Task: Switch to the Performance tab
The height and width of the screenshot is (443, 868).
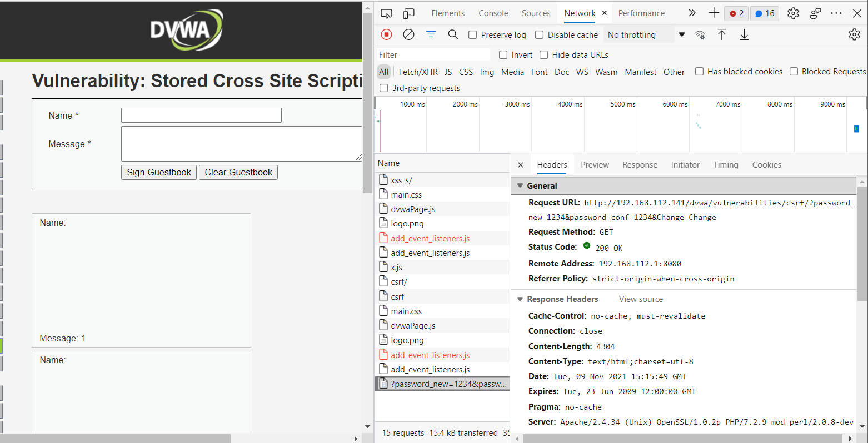Action: click(641, 13)
